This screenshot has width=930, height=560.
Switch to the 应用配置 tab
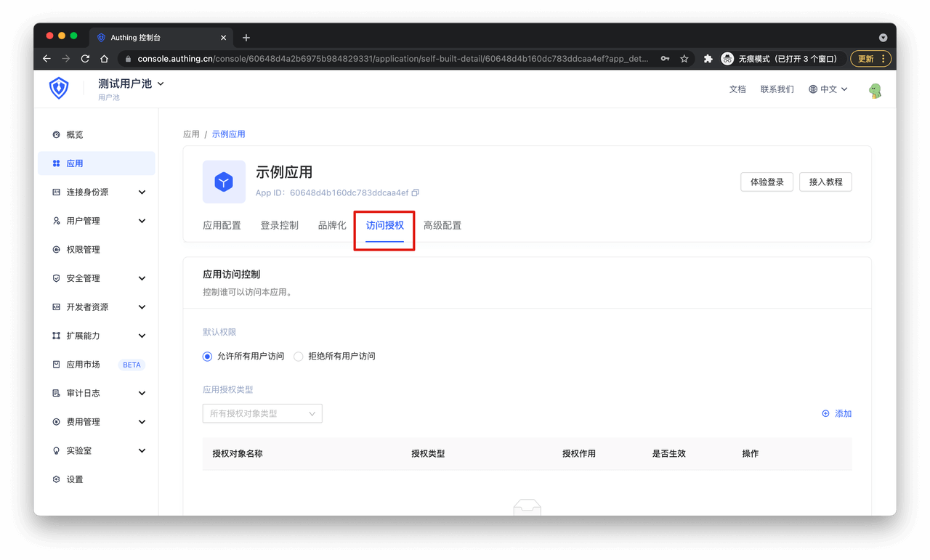222,226
